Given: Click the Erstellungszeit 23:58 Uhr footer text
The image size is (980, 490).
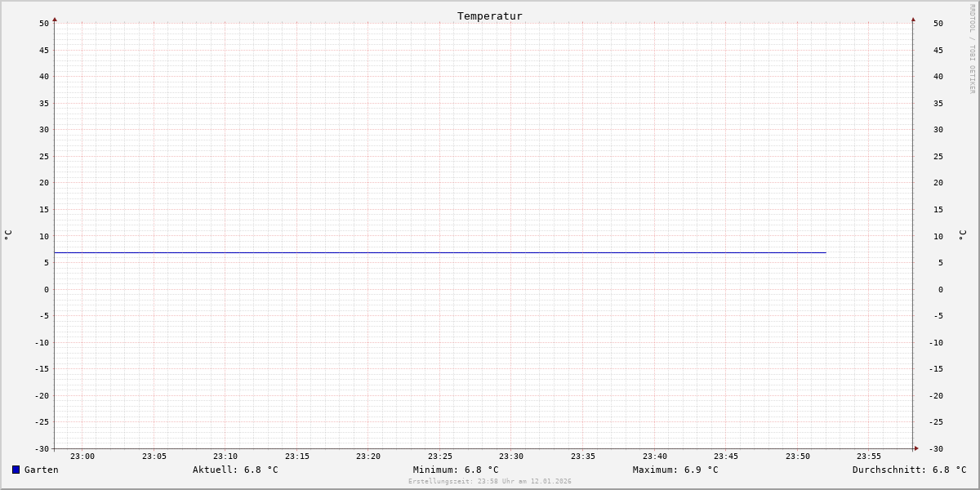Looking at the screenshot, I should 490,481.
